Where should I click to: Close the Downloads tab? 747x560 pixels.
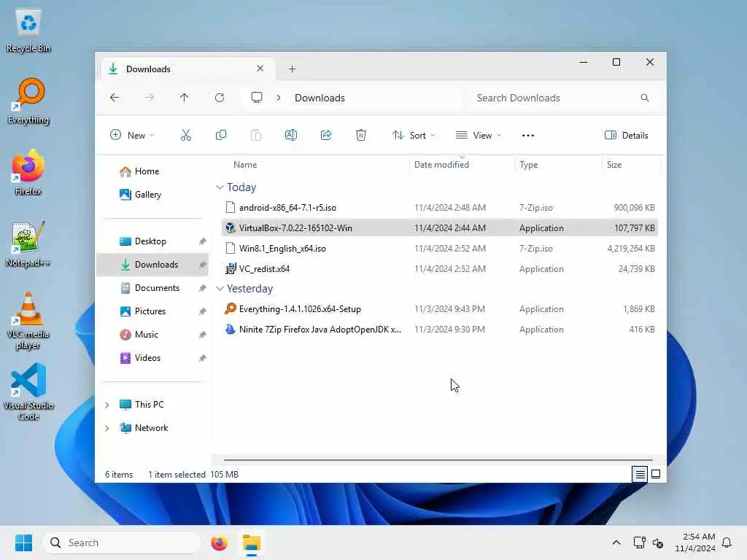click(260, 69)
